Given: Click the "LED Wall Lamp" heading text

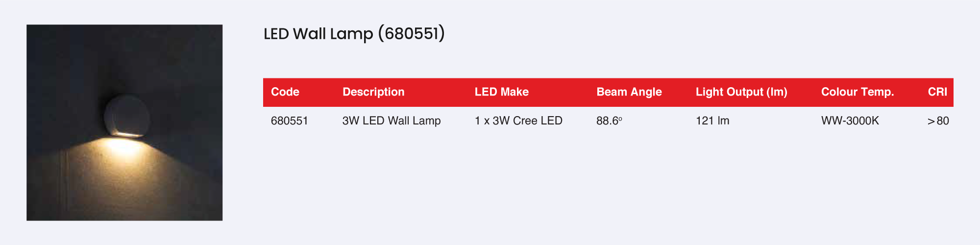Looking at the screenshot, I should coord(318,34).
